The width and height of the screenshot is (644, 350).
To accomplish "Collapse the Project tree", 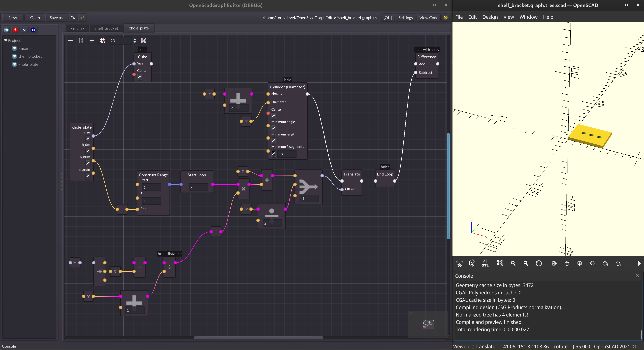I will coord(6,40).
